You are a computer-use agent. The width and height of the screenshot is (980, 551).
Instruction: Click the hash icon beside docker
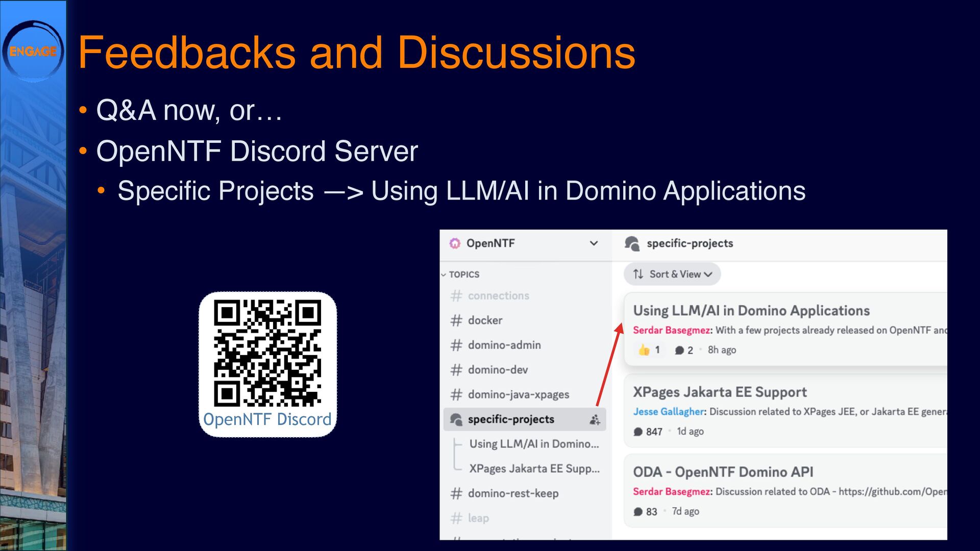(456, 320)
